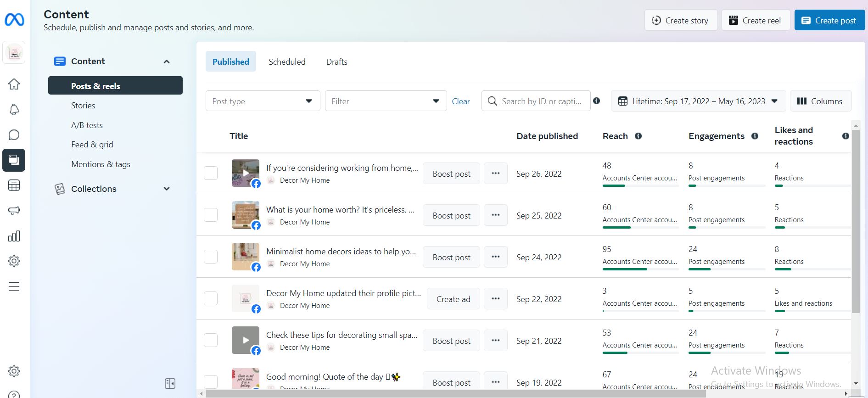Collapse the Content section chevron
This screenshot has height=398, width=868.
[x=167, y=62]
